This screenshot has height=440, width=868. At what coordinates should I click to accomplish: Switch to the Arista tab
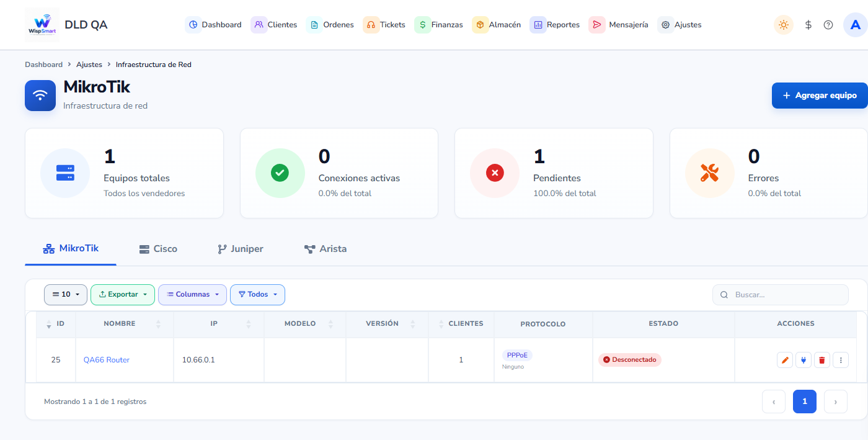coord(325,249)
